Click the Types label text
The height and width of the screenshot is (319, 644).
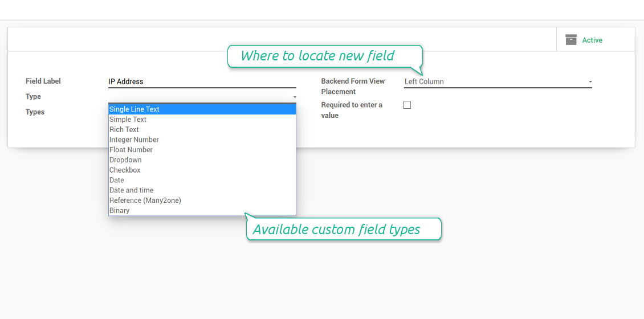(35, 112)
